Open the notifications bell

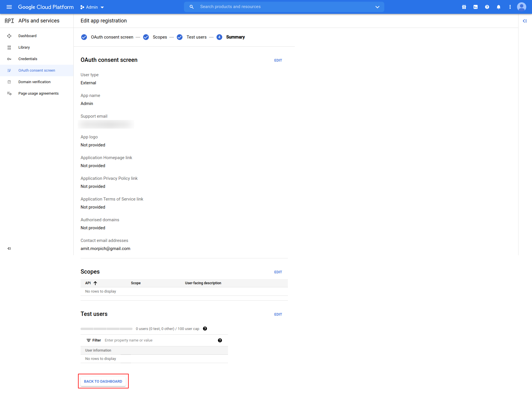pos(498,7)
